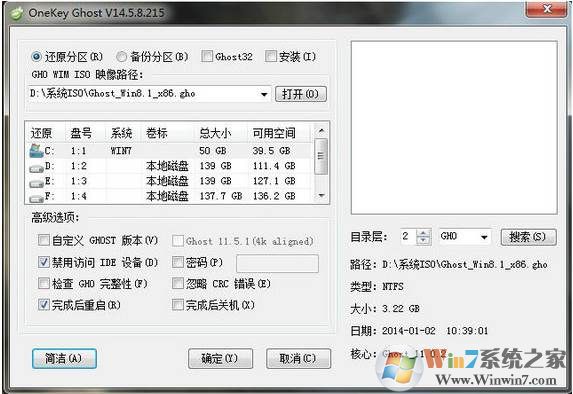Enable check GHO integrity option
The height and width of the screenshot is (394, 573).
point(43,283)
